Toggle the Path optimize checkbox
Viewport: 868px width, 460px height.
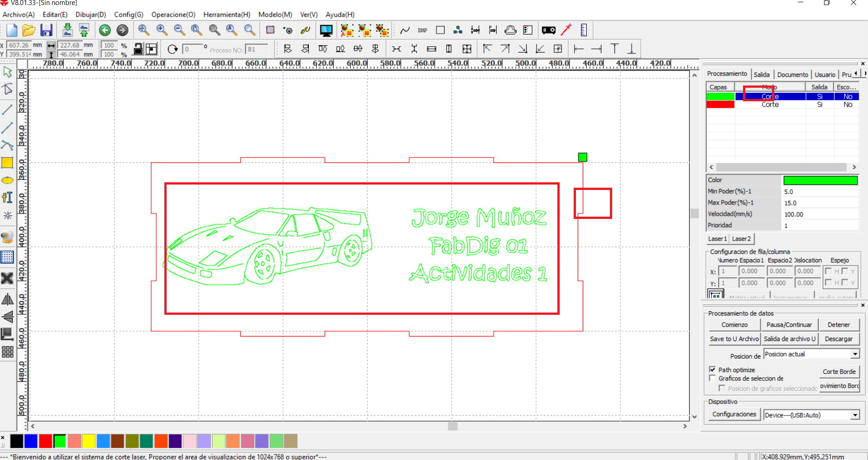[x=712, y=370]
